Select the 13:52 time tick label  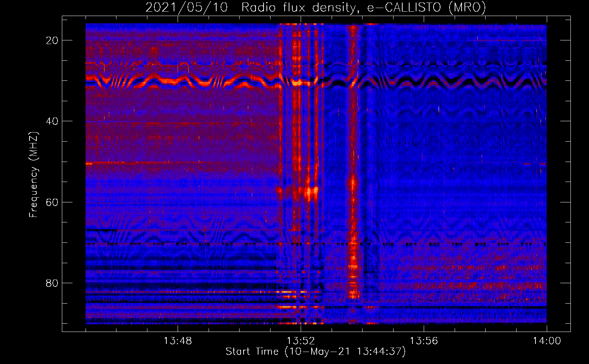point(301,341)
